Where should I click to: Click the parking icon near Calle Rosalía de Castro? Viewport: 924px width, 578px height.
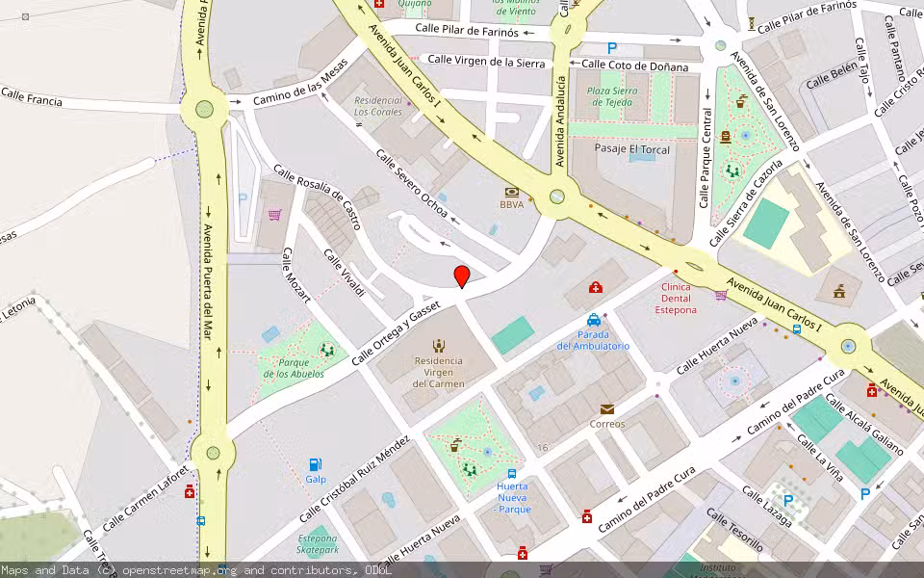(243, 197)
